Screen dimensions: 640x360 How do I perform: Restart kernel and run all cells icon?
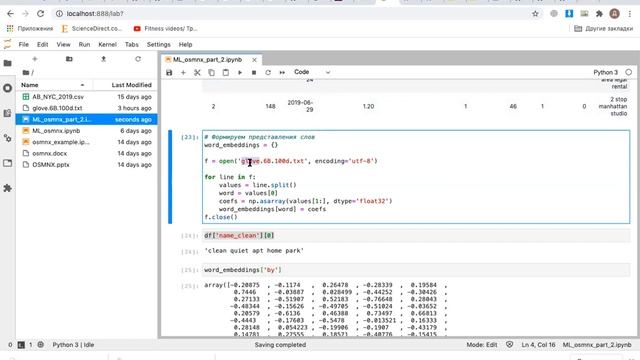[x=282, y=72]
